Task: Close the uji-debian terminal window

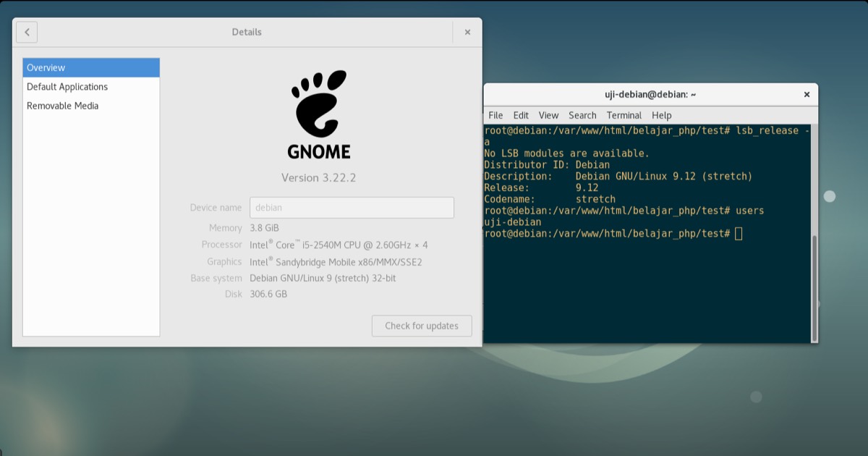Action: 807,94
